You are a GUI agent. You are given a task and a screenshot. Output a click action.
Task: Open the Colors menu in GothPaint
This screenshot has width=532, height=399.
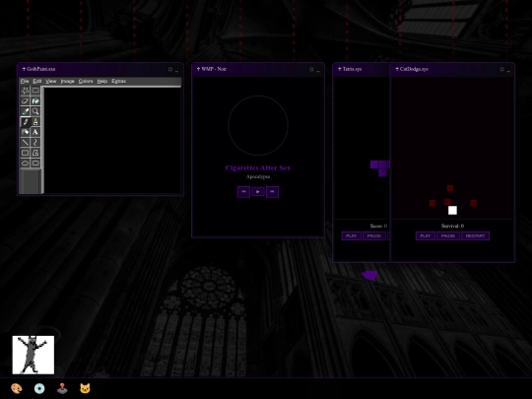[86, 81]
